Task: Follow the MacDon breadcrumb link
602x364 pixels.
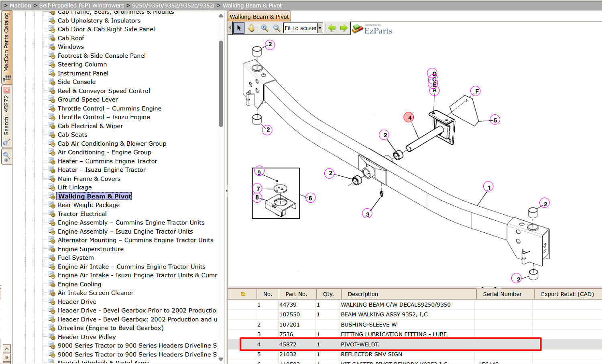Action: [x=20, y=6]
